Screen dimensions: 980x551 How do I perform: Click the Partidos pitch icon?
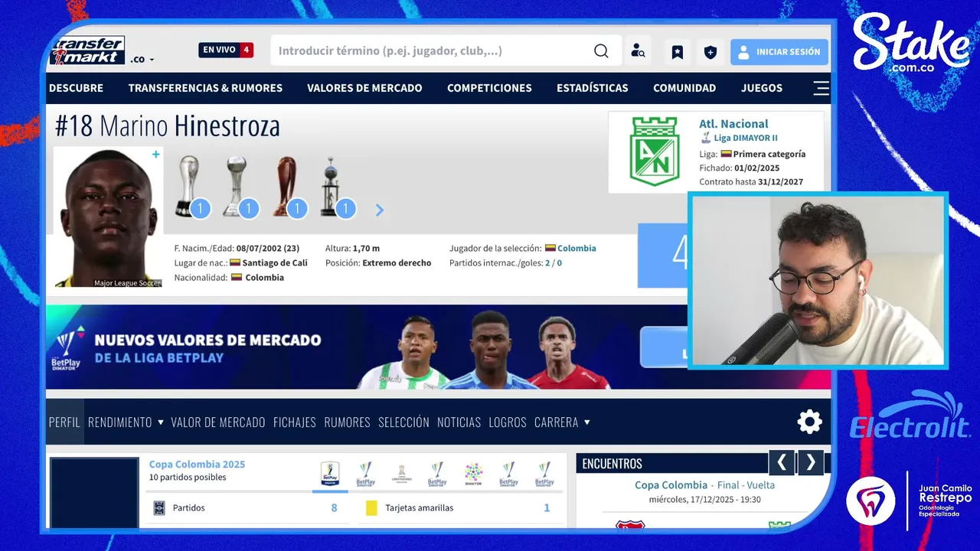[x=159, y=508]
